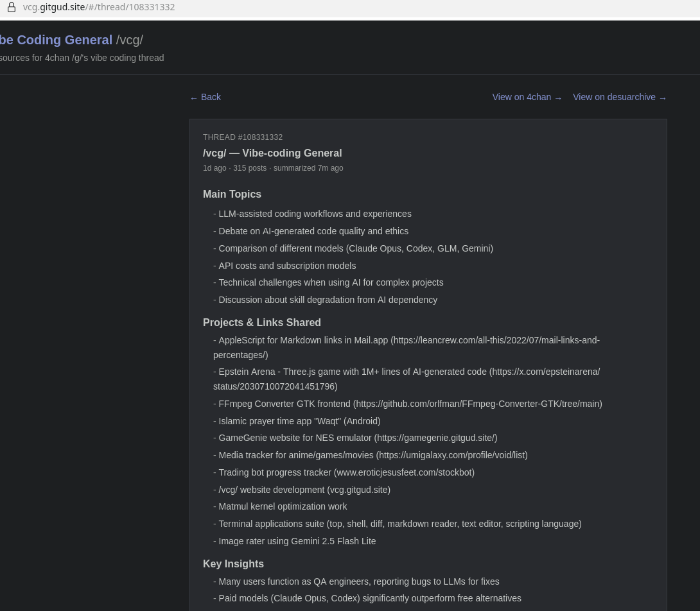The height and width of the screenshot is (611, 700).
Task: Select Comparison of different models line
Action: 353,248
